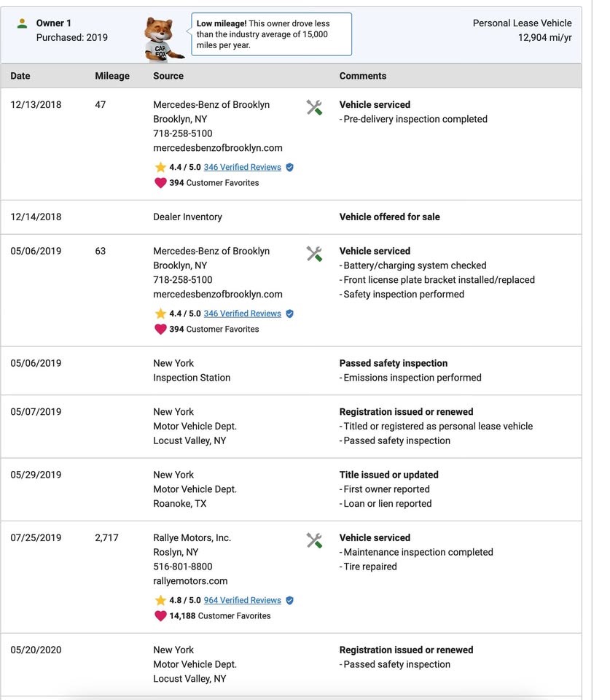Click the verified shield badge in 12/13/2018 row
The image size is (610, 700).
(x=289, y=168)
